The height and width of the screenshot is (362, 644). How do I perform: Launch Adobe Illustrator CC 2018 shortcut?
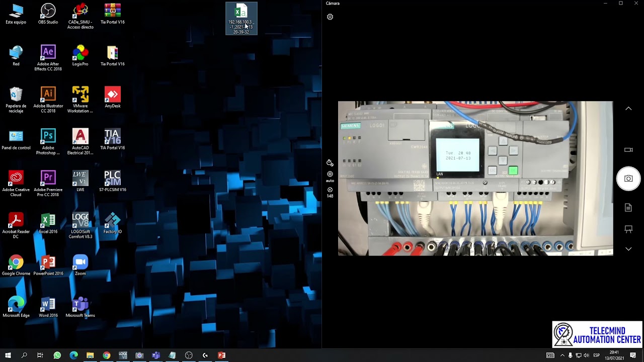pos(48,100)
